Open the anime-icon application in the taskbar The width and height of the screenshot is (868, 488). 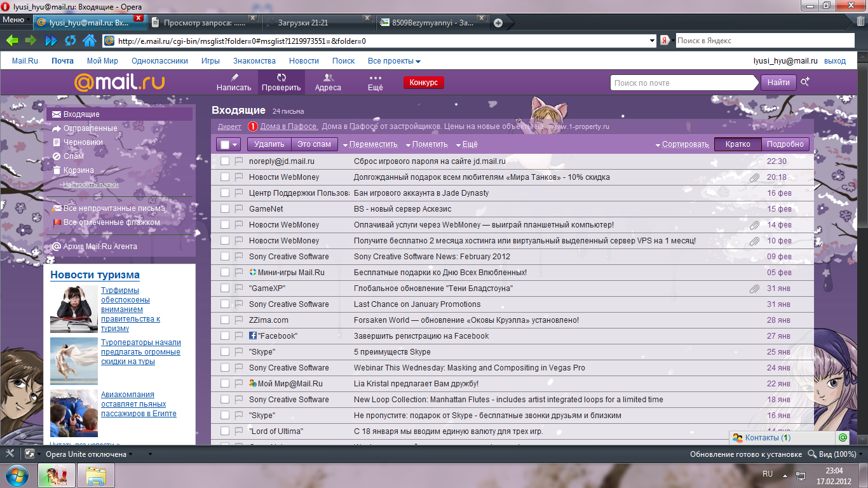57,475
